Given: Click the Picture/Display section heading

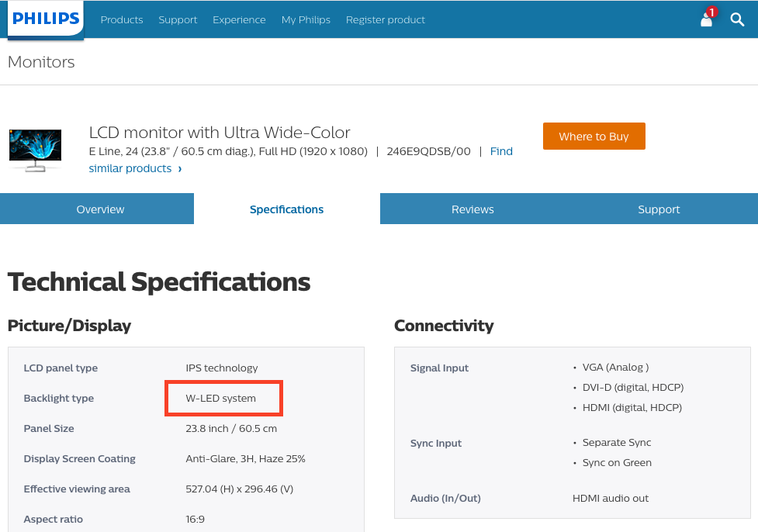Looking at the screenshot, I should (69, 326).
